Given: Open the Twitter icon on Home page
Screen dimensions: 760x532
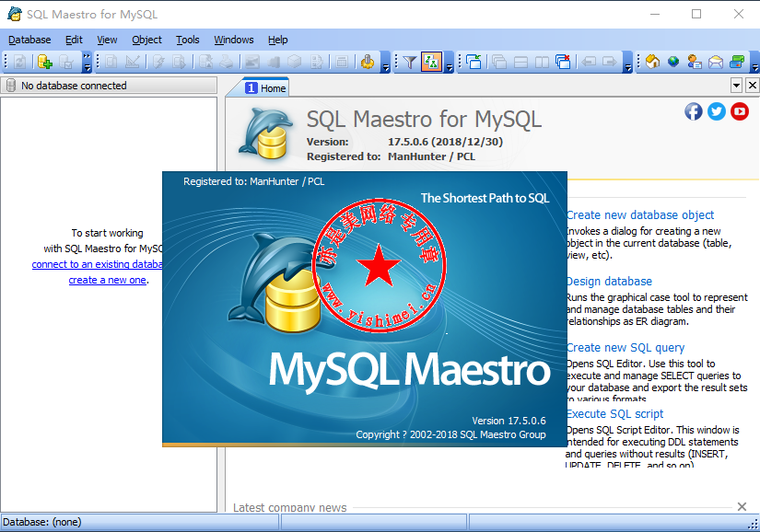Looking at the screenshot, I should [x=717, y=111].
